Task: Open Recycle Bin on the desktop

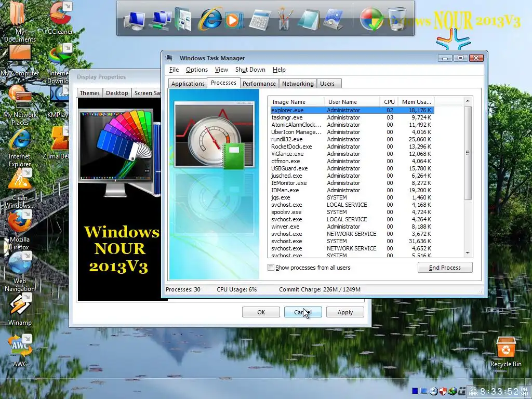Action: [506, 352]
